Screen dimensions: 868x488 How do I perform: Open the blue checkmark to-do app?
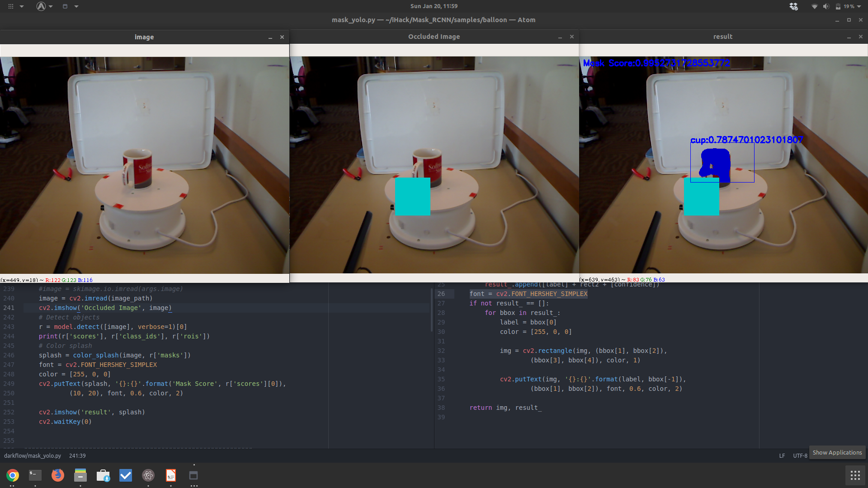(126, 475)
